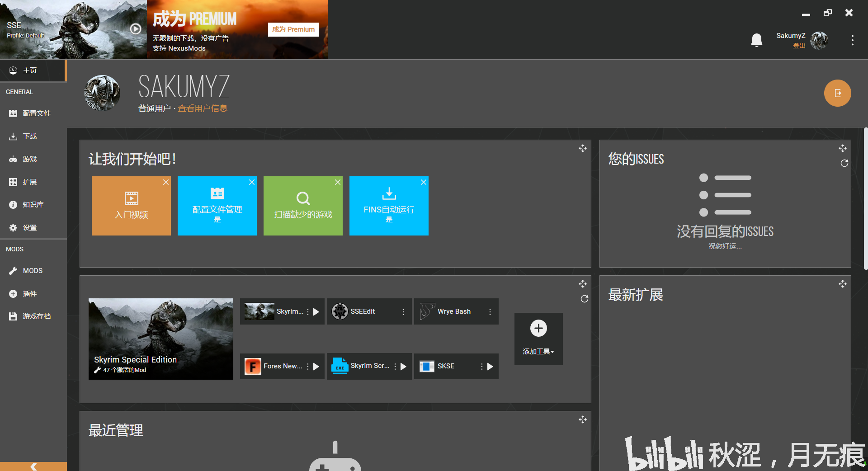This screenshot has height=471, width=868.
Task: Click the notifications bell icon
Action: point(757,40)
